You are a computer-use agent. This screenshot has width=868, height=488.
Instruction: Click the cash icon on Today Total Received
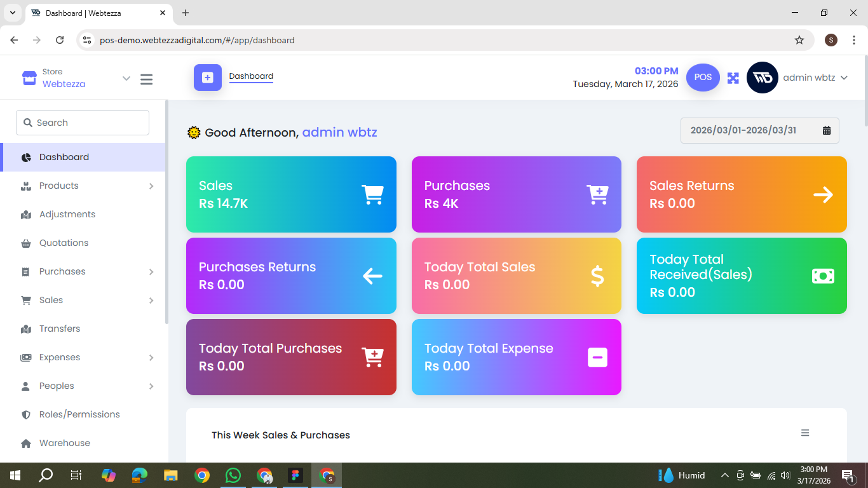(823, 276)
